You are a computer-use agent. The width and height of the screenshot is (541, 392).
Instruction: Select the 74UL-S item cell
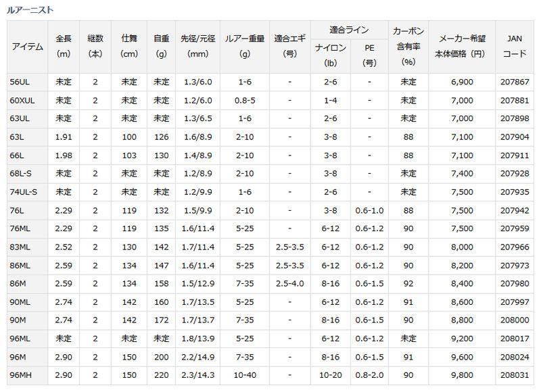click(x=27, y=192)
